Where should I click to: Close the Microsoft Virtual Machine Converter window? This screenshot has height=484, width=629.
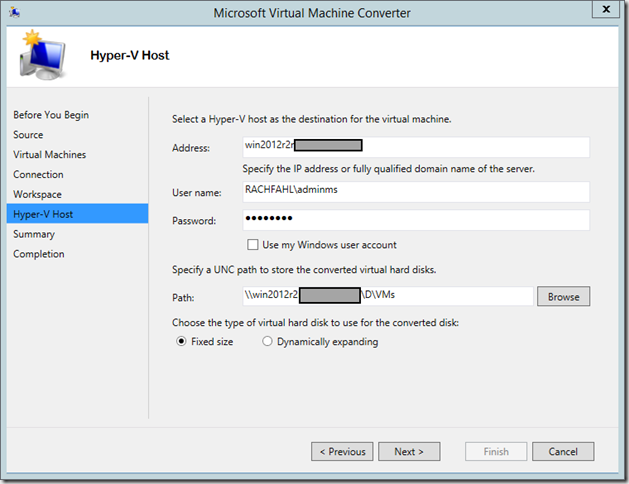click(x=606, y=9)
